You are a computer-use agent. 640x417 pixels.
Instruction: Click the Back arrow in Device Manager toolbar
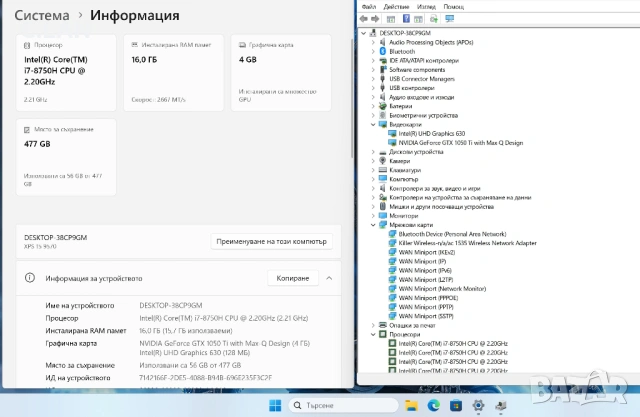click(364, 19)
